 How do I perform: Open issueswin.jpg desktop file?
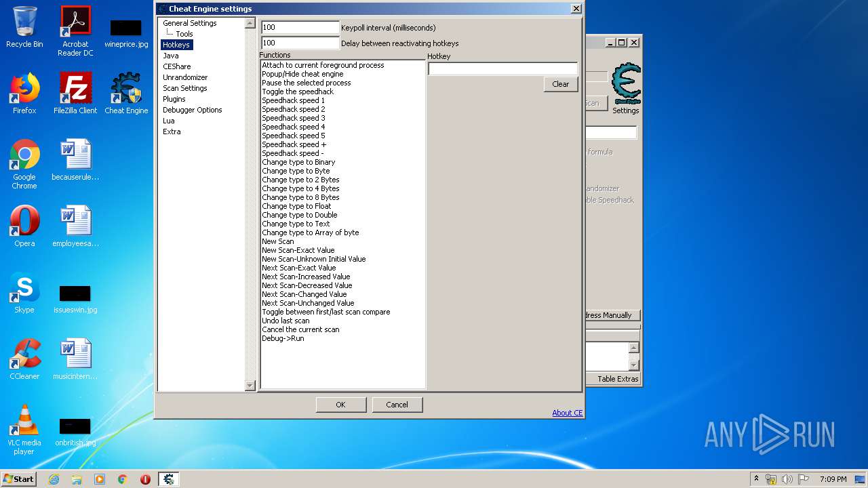point(75,298)
